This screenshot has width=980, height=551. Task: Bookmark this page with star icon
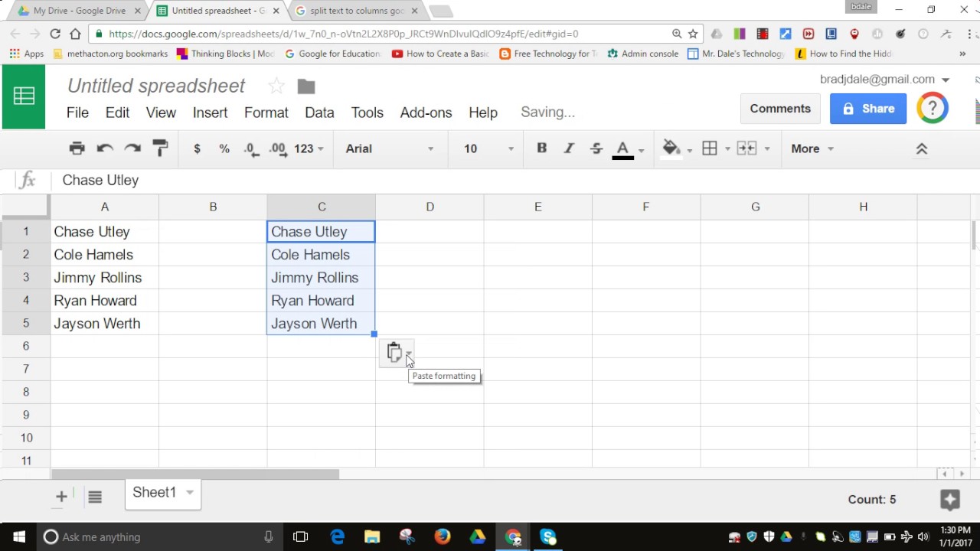coord(693,34)
